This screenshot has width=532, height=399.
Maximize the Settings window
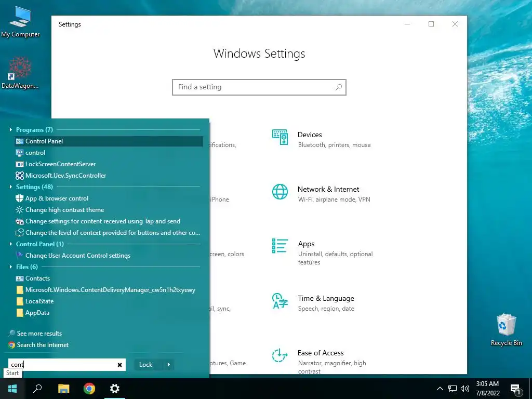tap(431, 24)
